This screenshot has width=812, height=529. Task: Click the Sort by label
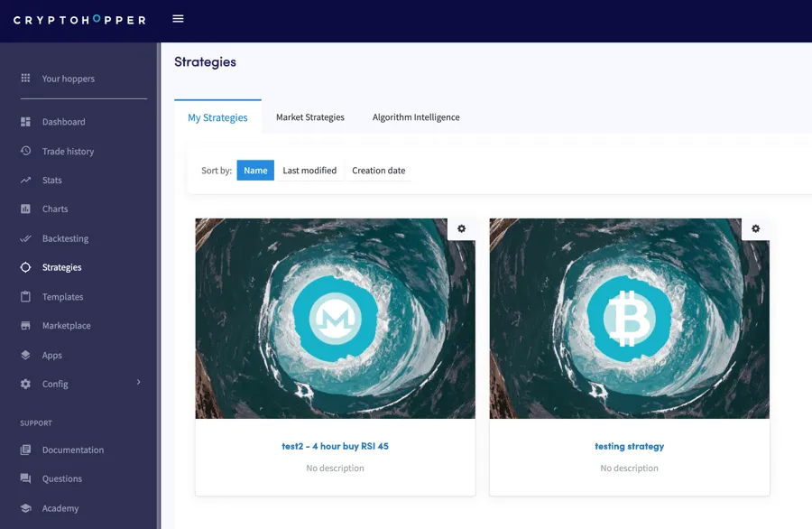tap(217, 171)
